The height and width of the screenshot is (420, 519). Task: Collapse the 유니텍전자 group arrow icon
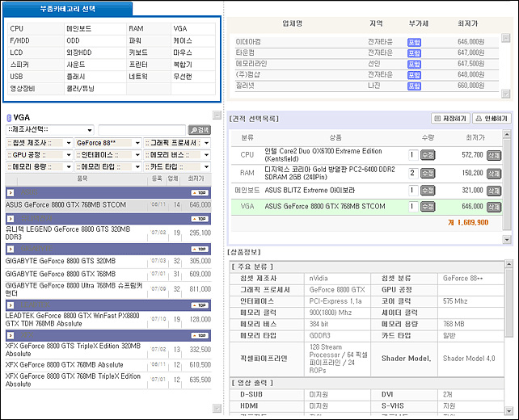11,219
